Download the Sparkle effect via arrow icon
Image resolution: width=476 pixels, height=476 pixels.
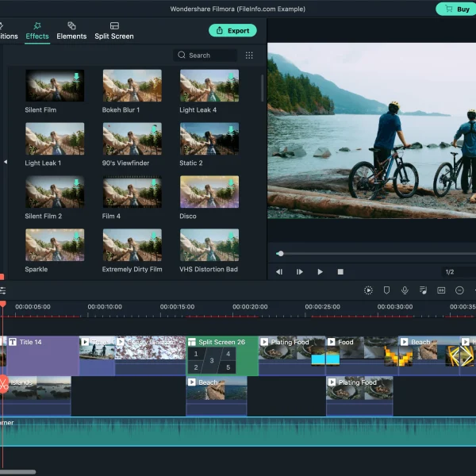76,236
